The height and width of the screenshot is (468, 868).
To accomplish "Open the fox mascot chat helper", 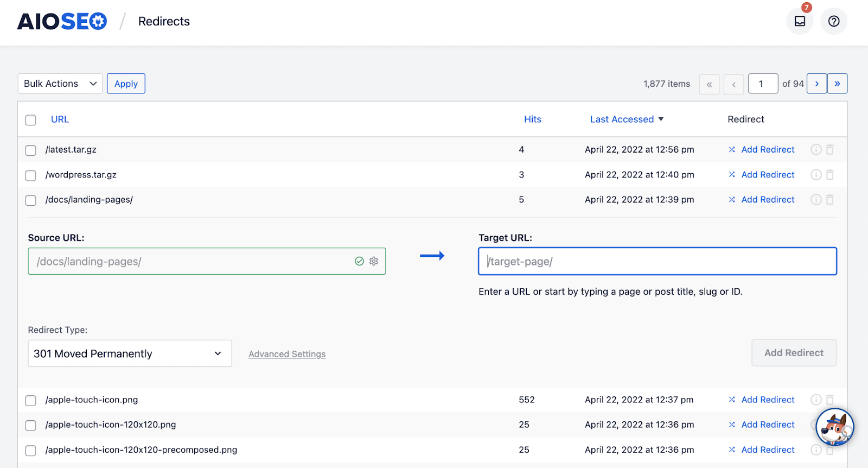I will click(835, 427).
